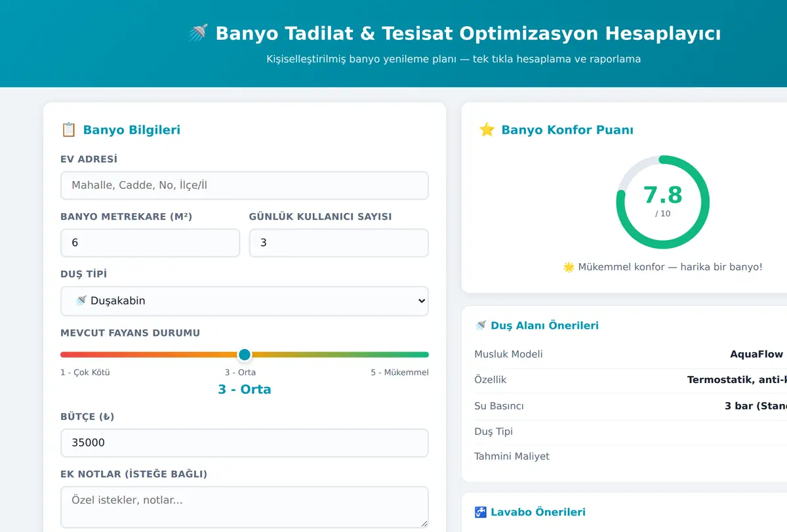Click the "5 - Mükemmel" slider label
Image resolution: width=787 pixels, height=532 pixels.
pos(399,373)
